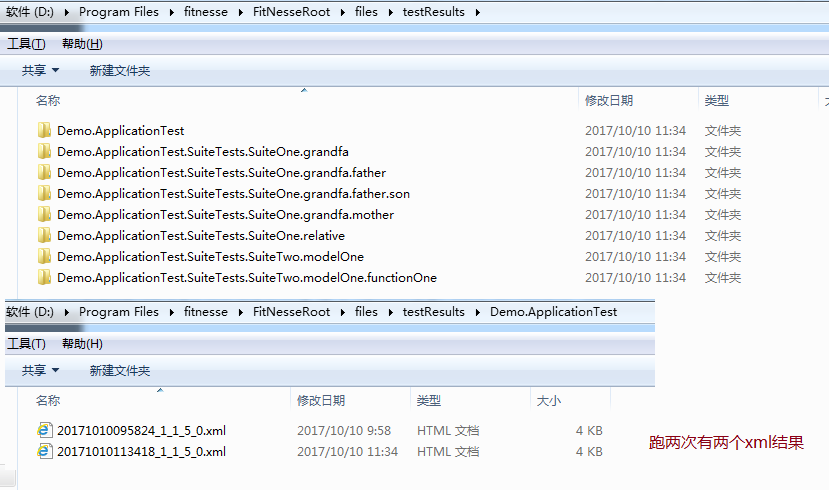This screenshot has width=829, height=490.
Task: Open 工具(T) menu in top window
Action: pyautogui.click(x=26, y=44)
